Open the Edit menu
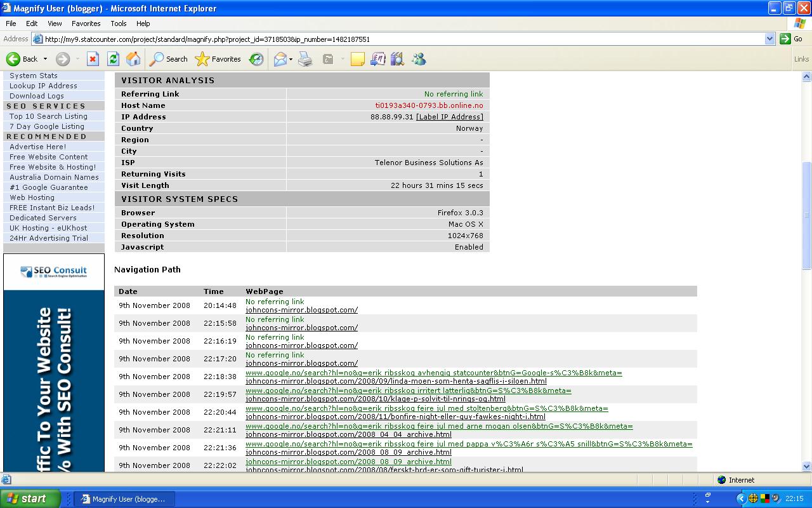Viewport: 812px width, 508px height. click(32, 23)
